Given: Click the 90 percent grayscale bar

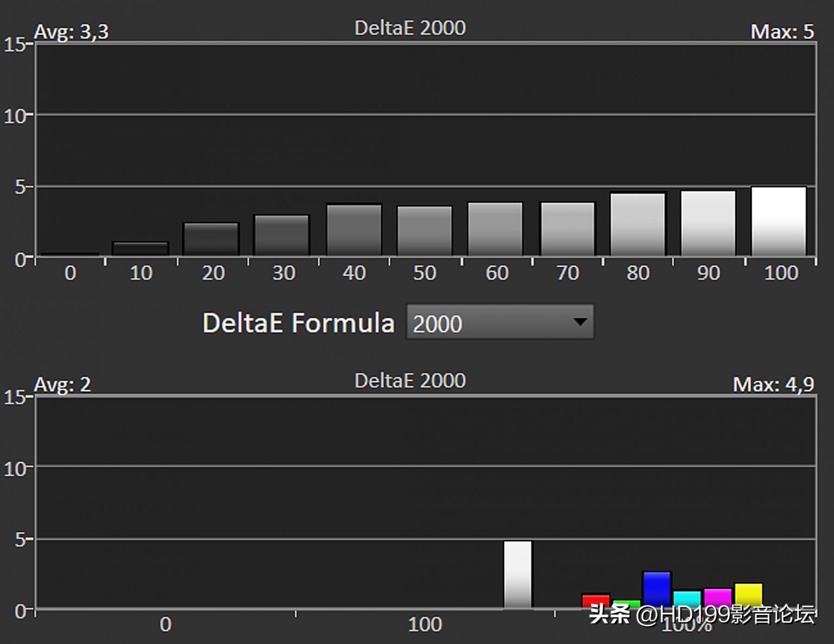Looking at the screenshot, I should [x=708, y=223].
